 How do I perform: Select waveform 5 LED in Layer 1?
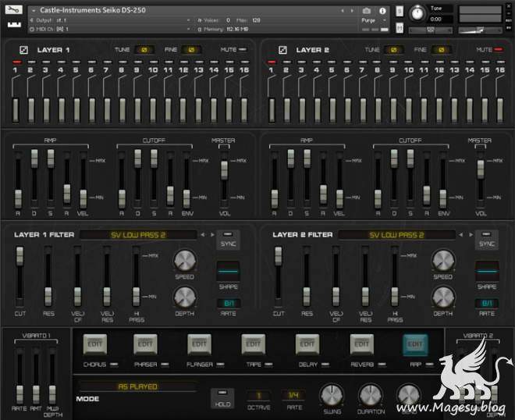[x=76, y=62]
